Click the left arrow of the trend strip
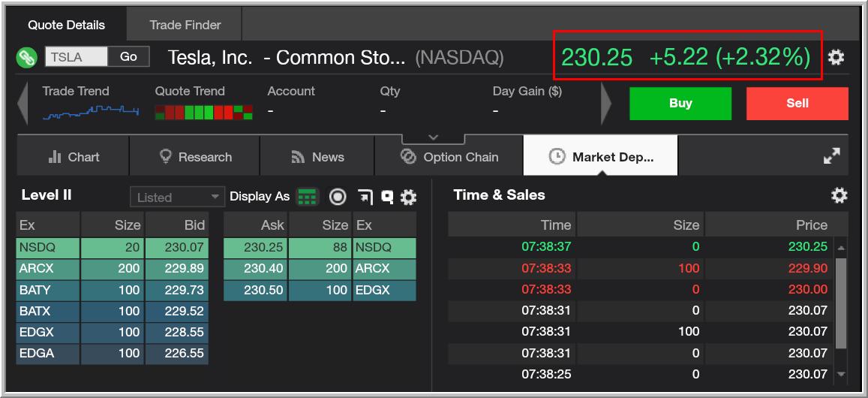 tap(23, 103)
